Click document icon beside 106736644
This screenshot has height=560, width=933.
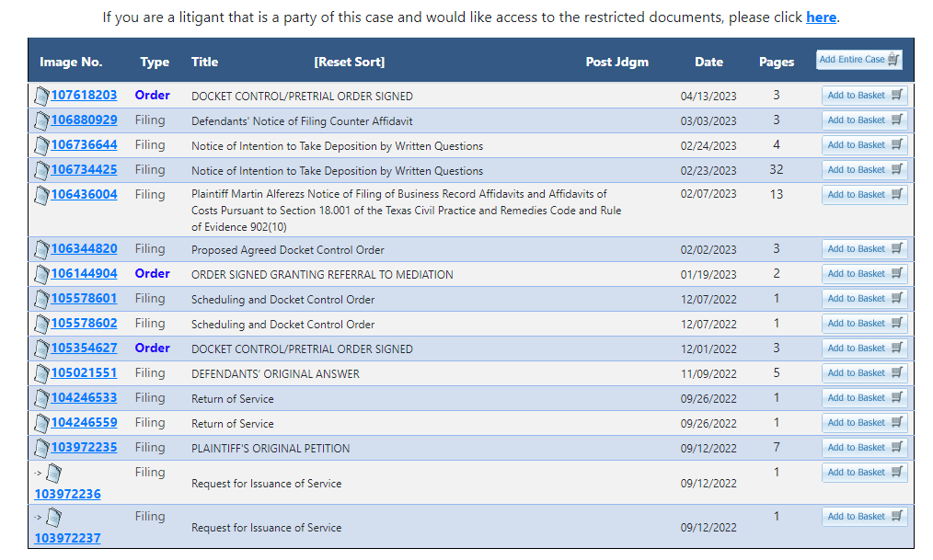(x=41, y=145)
